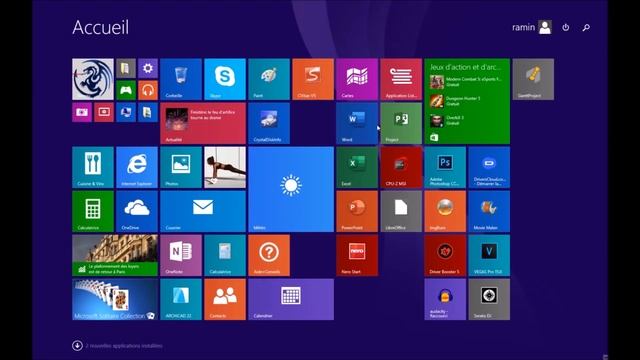640x360 pixels.
Task: Launch Adobe Photoshop CC tile
Action: 445,167
